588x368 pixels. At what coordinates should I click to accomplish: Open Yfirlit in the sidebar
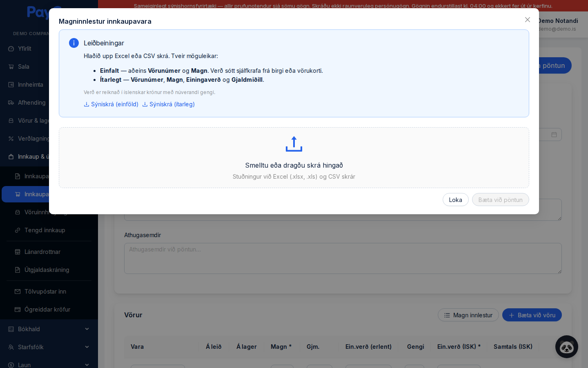pyautogui.click(x=24, y=49)
